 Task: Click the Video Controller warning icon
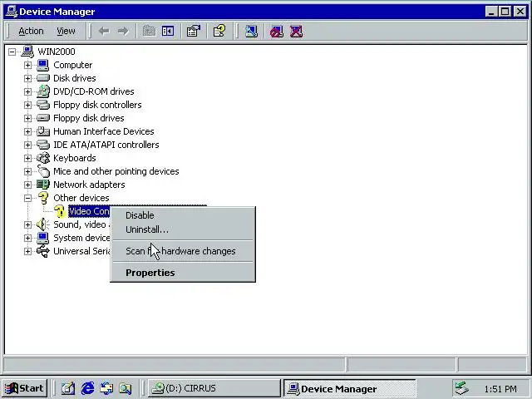60,211
